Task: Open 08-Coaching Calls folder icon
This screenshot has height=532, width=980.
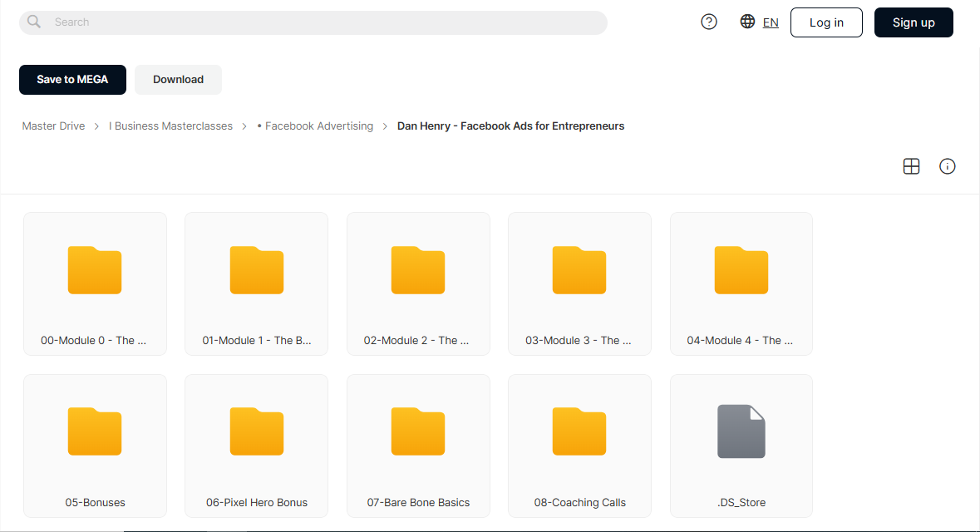Action: point(579,431)
